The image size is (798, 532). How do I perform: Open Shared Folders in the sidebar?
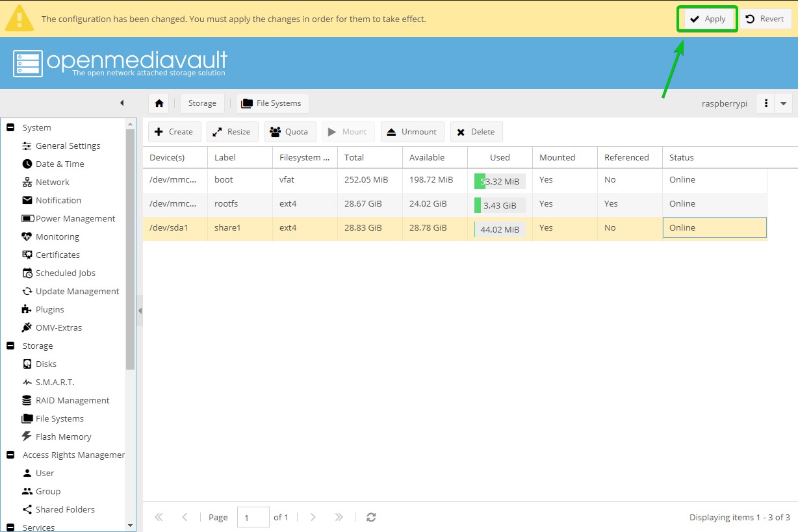(65, 509)
